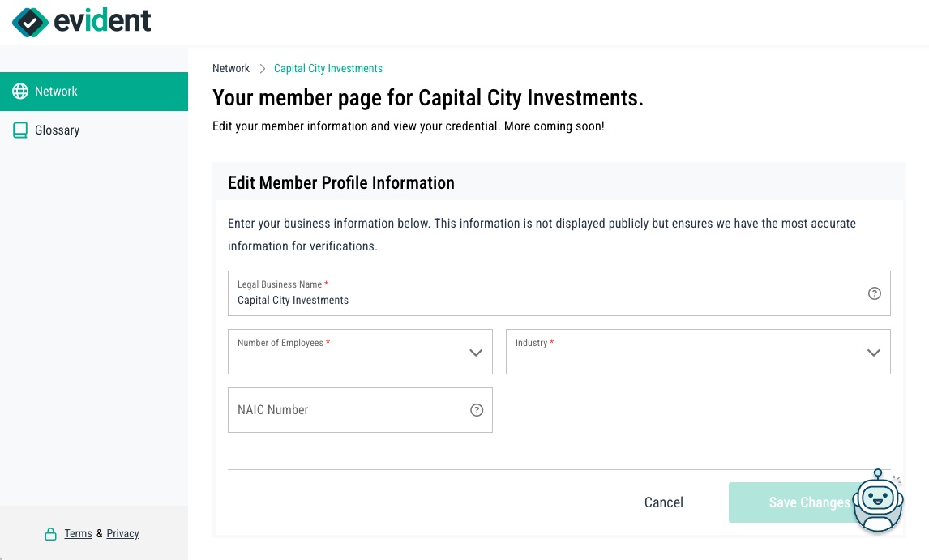The height and width of the screenshot is (560, 929).
Task: Open the Privacy link in the footer
Action: (x=122, y=533)
